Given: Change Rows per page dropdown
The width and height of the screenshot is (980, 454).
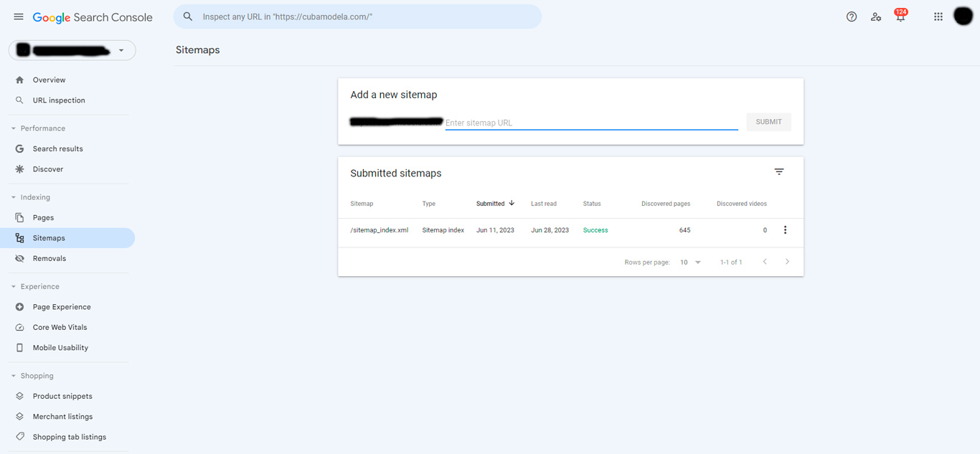Looking at the screenshot, I should point(689,263).
